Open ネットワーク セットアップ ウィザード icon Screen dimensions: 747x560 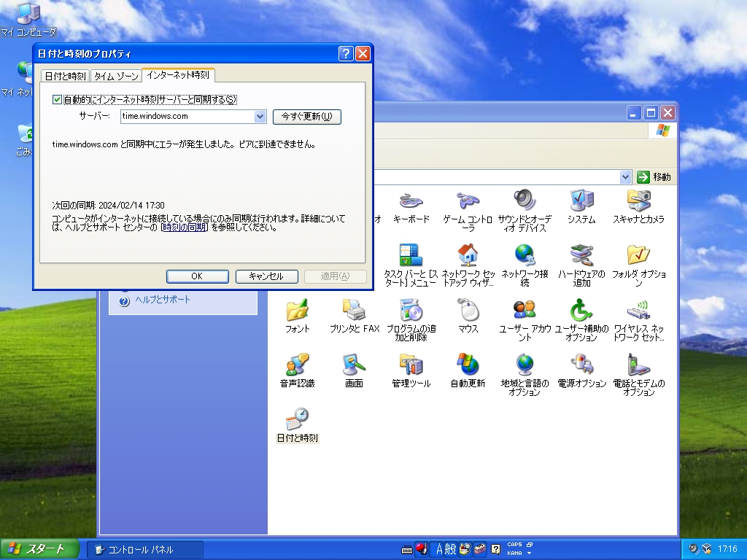(x=468, y=266)
